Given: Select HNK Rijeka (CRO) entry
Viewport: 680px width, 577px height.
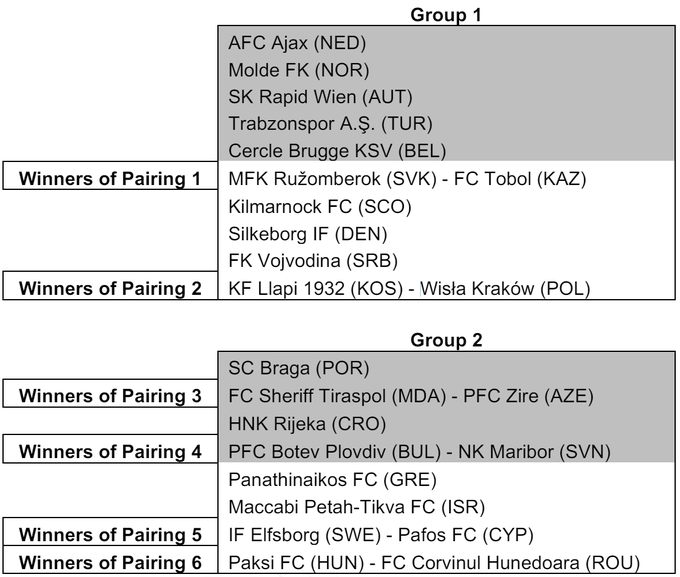Looking at the screenshot, I should [x=303, y=423].
